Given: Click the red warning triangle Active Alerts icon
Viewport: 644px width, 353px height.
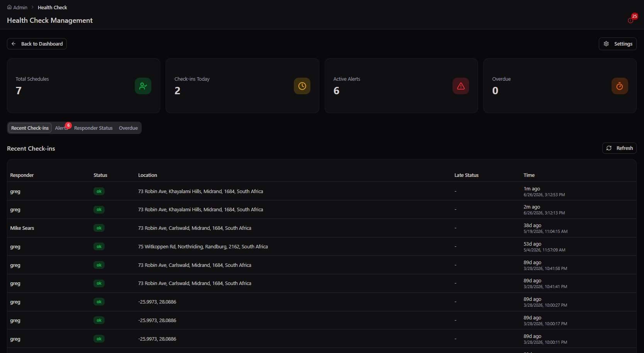Looking at the screenshot, I should (461, 86).
